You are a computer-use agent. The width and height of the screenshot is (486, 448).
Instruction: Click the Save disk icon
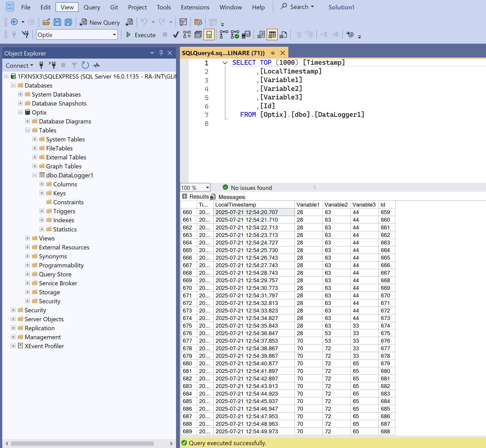(57, 22)
